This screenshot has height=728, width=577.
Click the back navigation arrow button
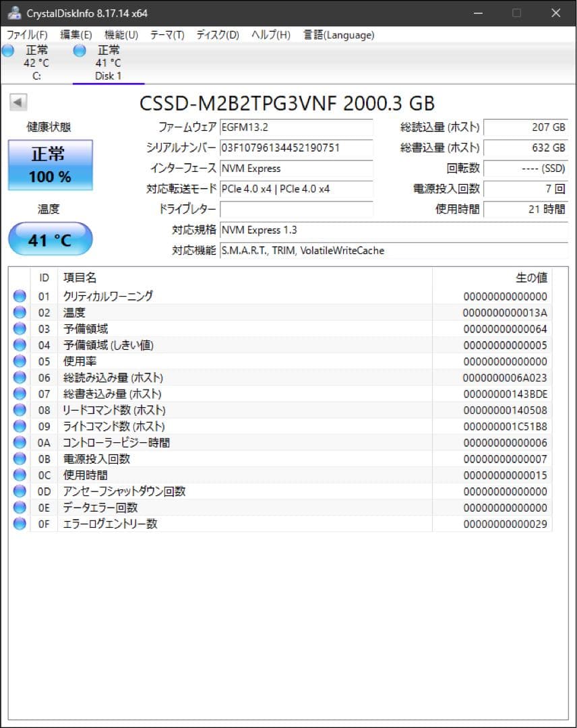pyautogui.click(x=18, y=102)
